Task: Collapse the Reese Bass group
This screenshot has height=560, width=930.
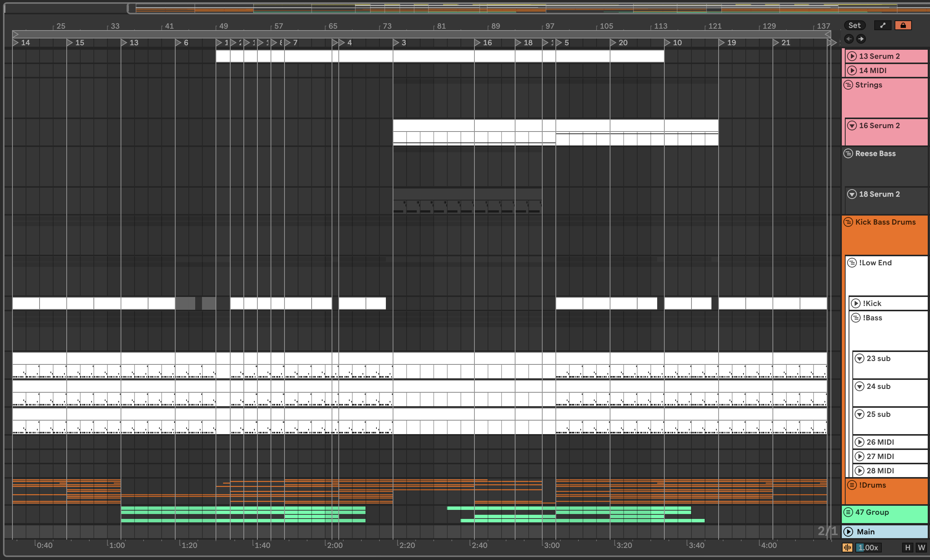Action: [848, 154]
